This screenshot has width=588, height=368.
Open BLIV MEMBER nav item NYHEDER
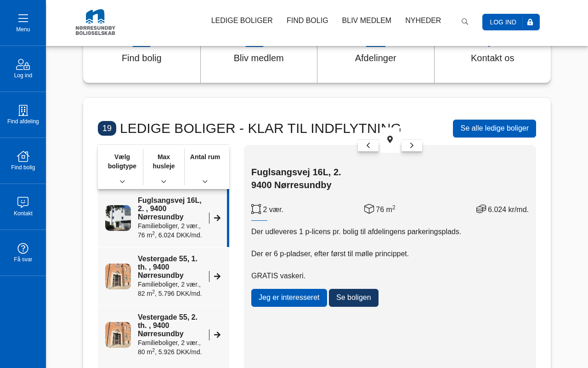[423, 21]
